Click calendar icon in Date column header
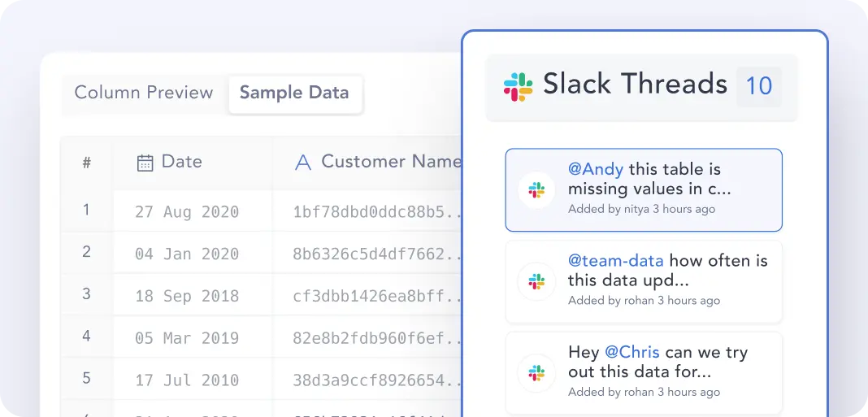 (x=145, y=163)
